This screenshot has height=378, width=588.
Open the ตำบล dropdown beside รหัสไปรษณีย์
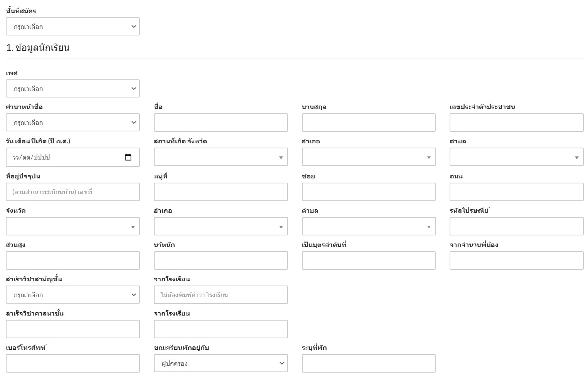pyautogui.click(x=369, y=226)
